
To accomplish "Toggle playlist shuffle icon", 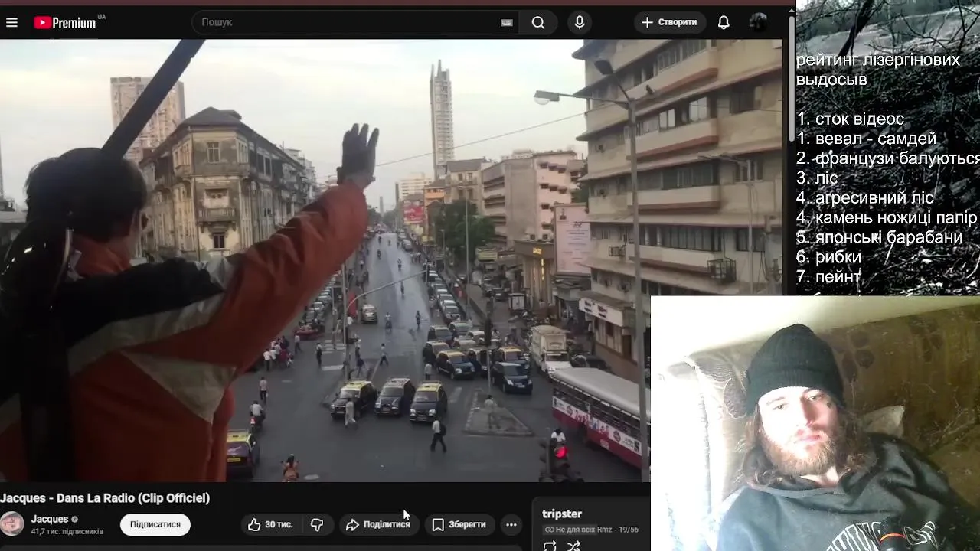I will pyautogui.click(x=573, y=546).
